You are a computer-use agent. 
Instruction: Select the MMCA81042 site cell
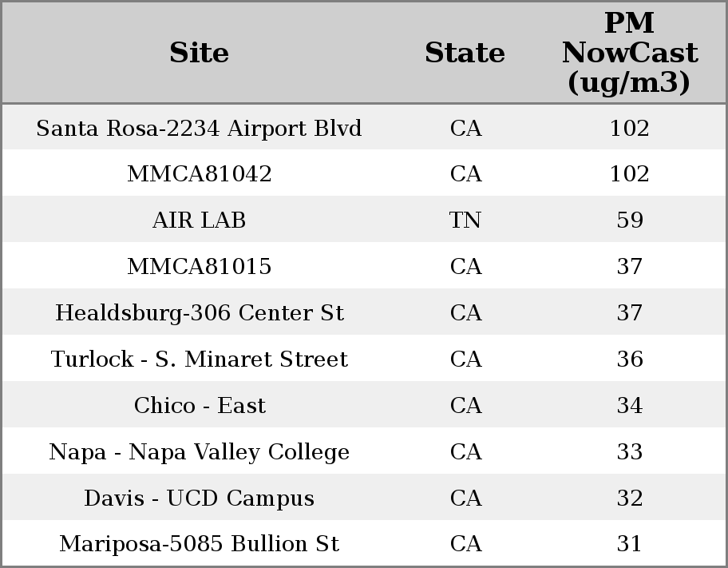[x=199, y=174]
